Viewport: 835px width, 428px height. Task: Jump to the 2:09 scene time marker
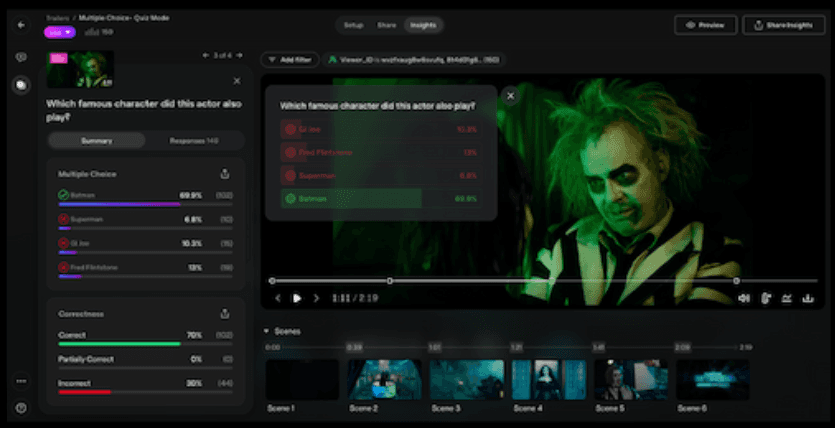tap(682, 347)
